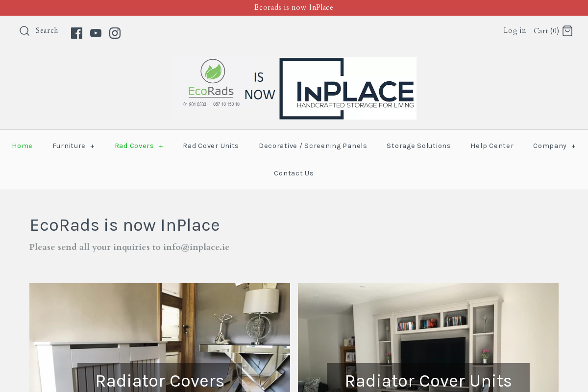
Task: Open the shopping cart bag icon
Action: pyautogui.click(x=567, y=31)
